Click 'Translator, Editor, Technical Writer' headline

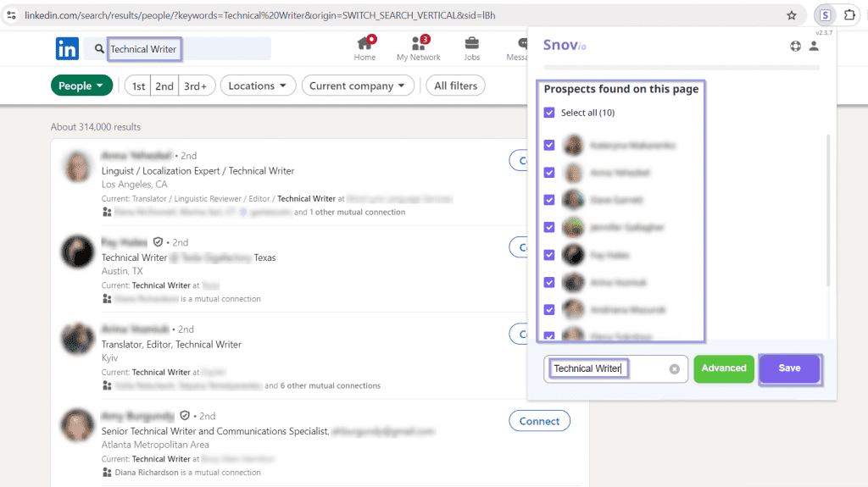(171, 344)
